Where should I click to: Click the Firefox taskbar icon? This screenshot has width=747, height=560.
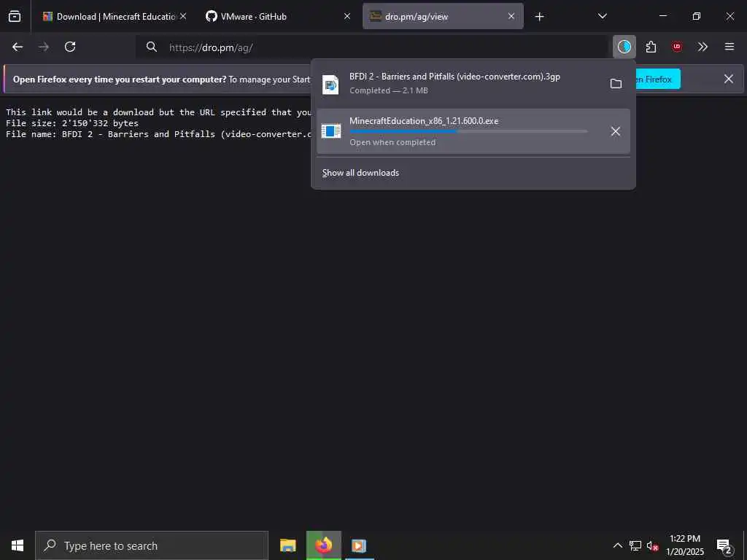324,545
